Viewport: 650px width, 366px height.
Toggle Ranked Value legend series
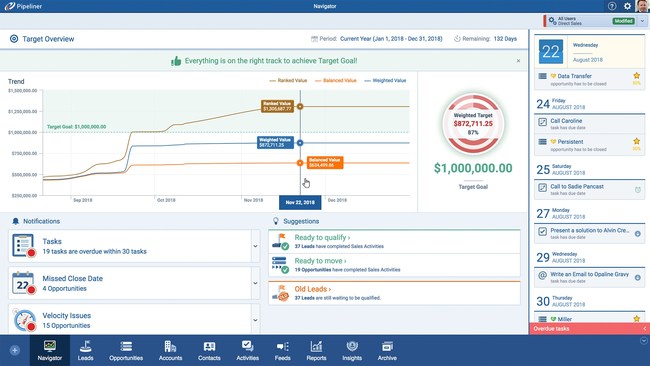pyautogui.click(x=288, y=80)
